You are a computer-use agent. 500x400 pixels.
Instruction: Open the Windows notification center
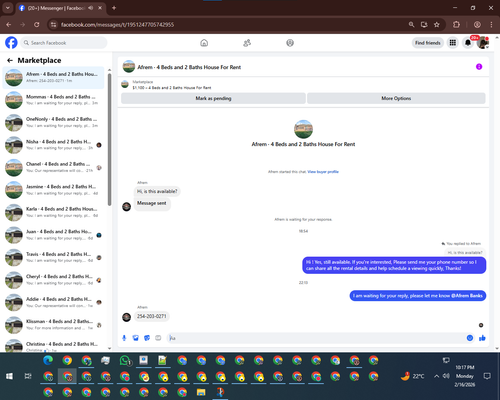point(487,376)
